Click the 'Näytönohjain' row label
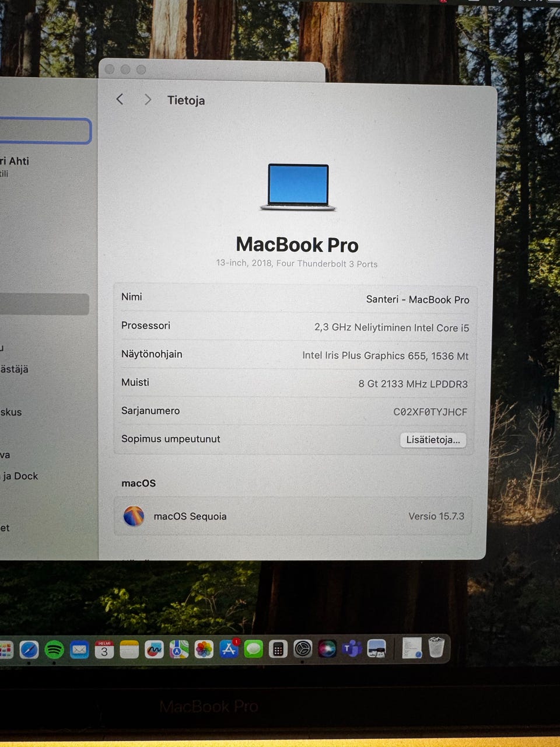 (x=152, y=354)
